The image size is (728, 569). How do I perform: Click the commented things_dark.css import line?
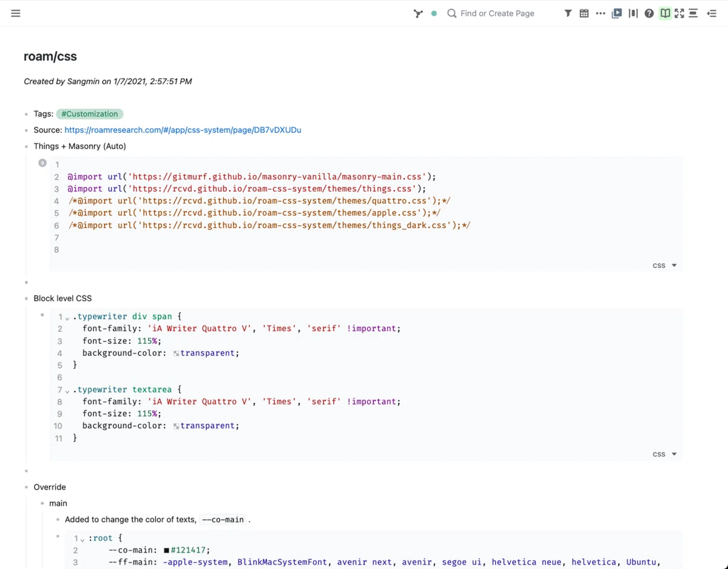click(269, 225)
